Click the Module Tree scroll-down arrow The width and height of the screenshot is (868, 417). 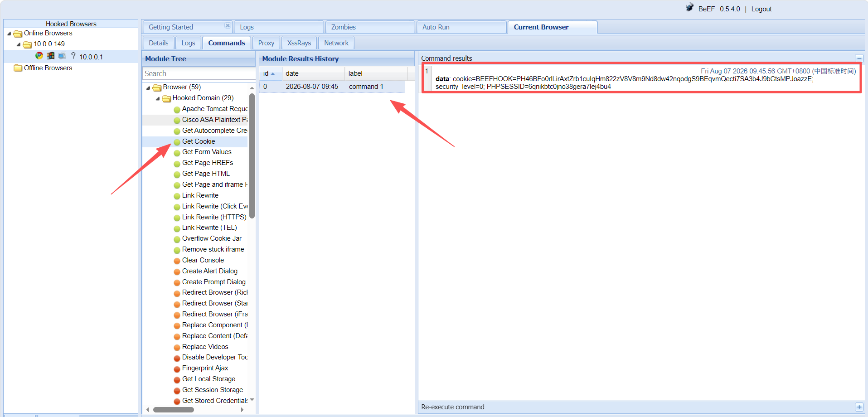coord(252,400)
